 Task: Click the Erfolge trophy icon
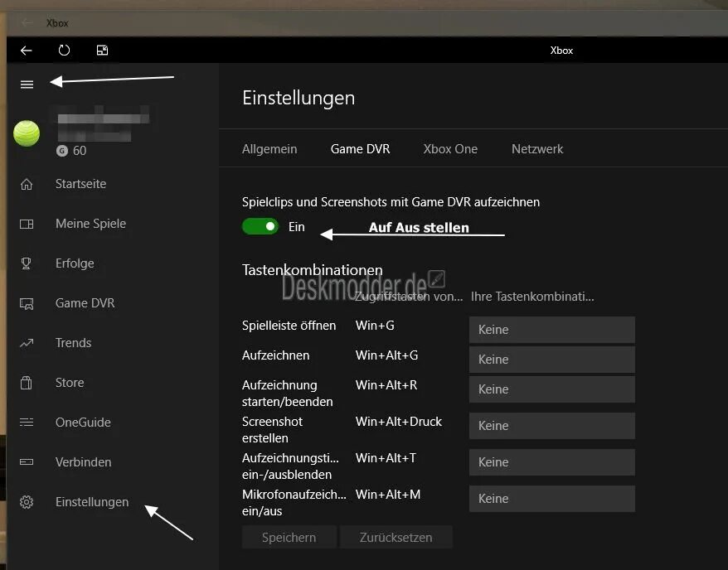point(27,263)
